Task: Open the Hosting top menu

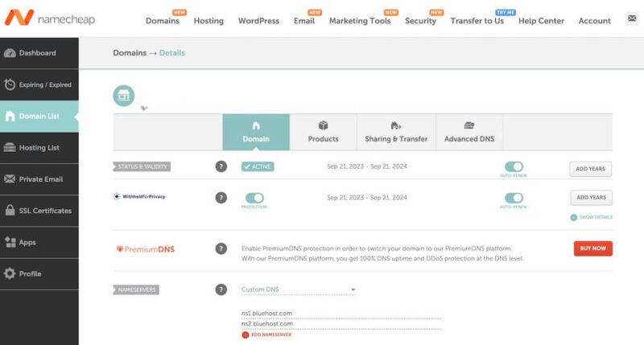Action: click(x=208, y=21)
